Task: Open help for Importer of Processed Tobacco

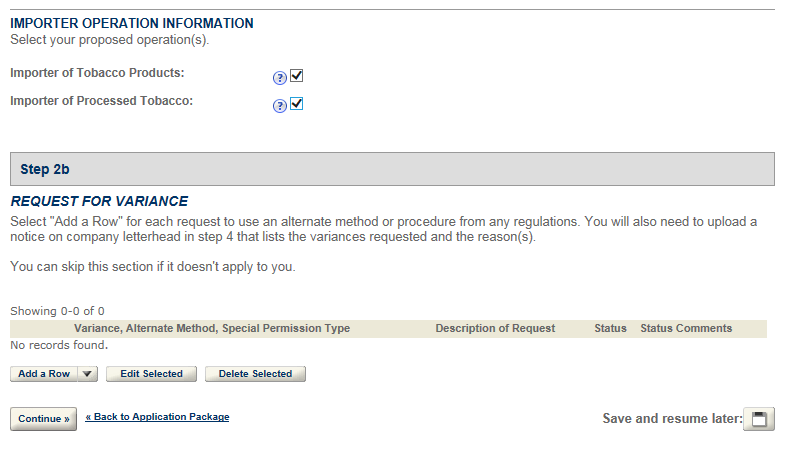Action: click(280, 105)
